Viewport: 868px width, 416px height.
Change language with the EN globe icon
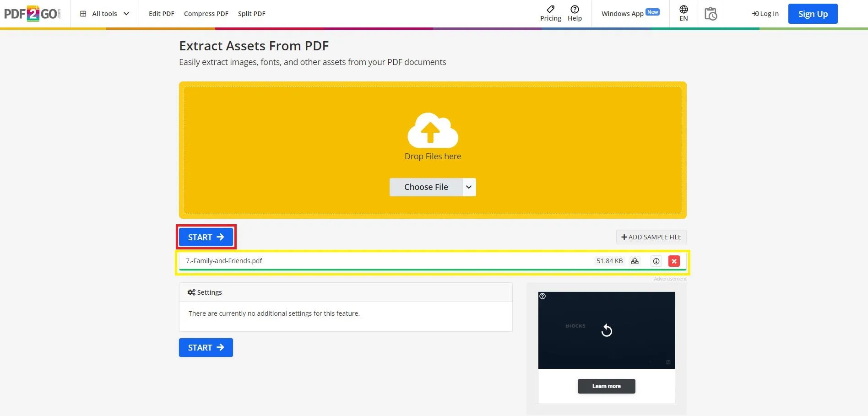tap(684, 14)
